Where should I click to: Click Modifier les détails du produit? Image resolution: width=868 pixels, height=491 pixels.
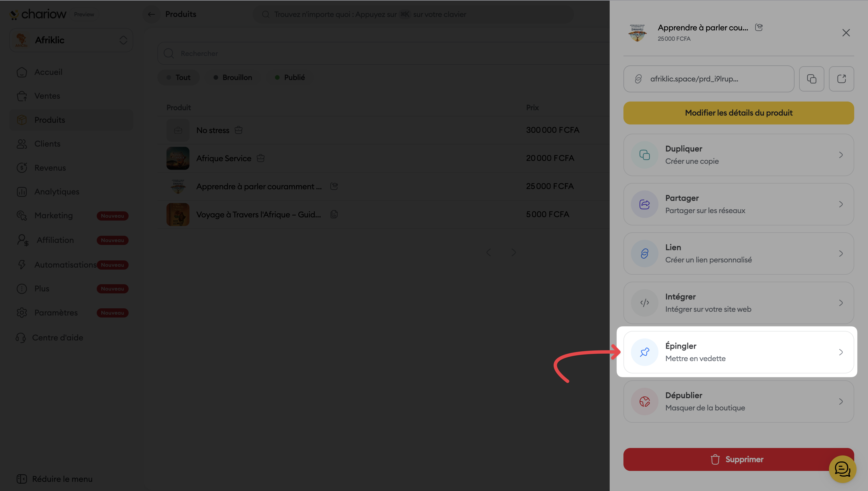[x=739, y=113]
